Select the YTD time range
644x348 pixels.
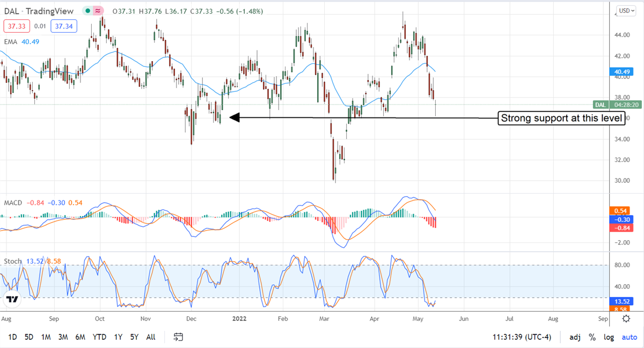pyautogui.click(x=99, y=337)
